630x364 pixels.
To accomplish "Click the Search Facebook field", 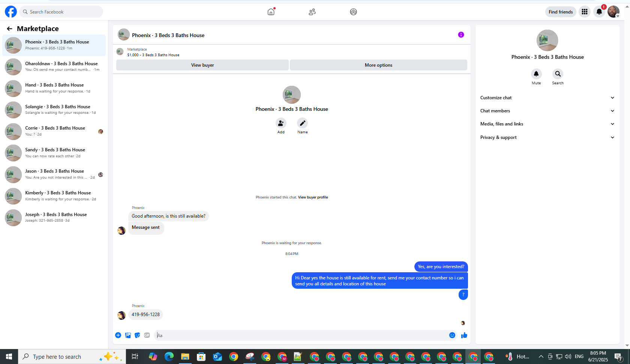I will coord(61,12).
